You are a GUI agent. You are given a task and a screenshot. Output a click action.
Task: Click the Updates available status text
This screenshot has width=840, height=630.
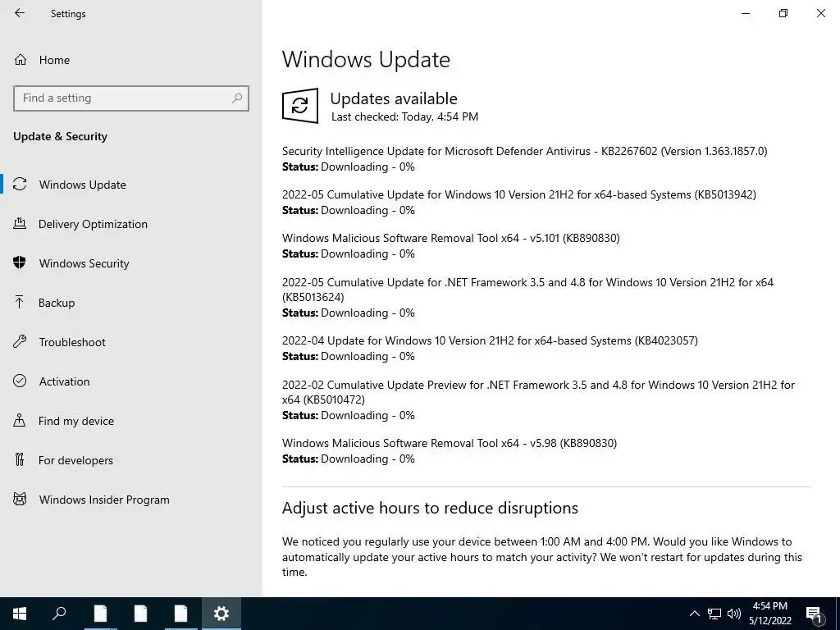(x=394, y=98)
